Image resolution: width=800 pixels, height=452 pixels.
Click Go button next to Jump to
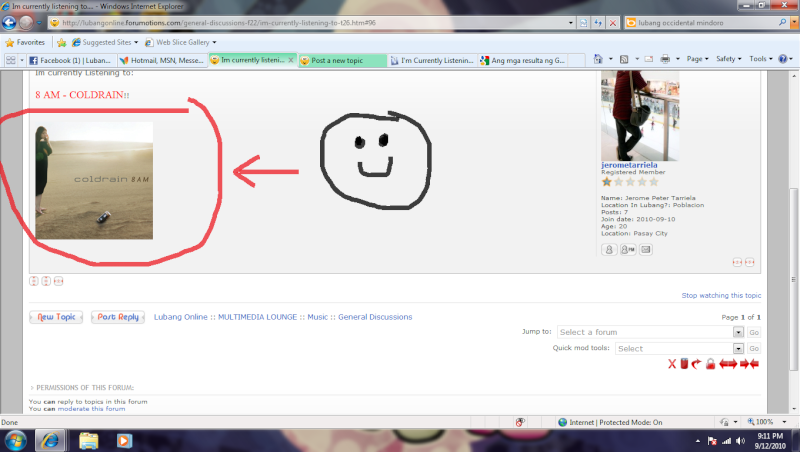[754, 332]
